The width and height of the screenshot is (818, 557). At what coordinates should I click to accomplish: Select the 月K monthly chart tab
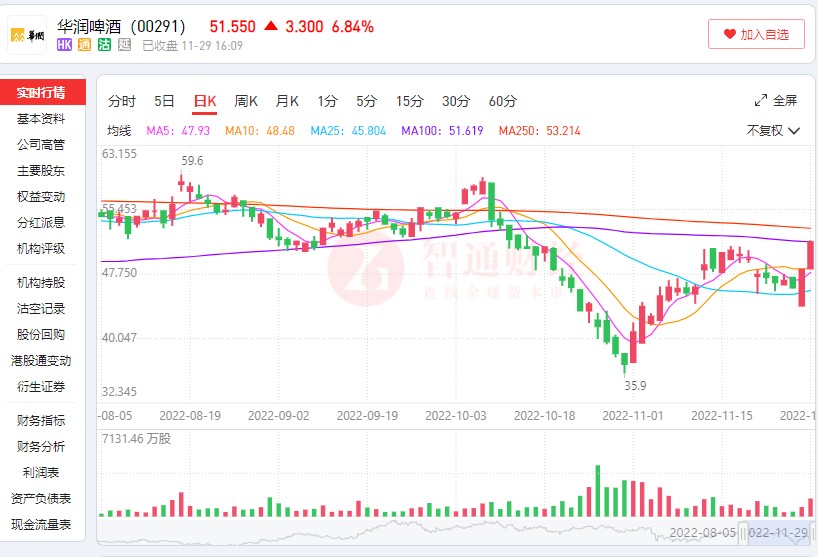(x=287, y=101)
